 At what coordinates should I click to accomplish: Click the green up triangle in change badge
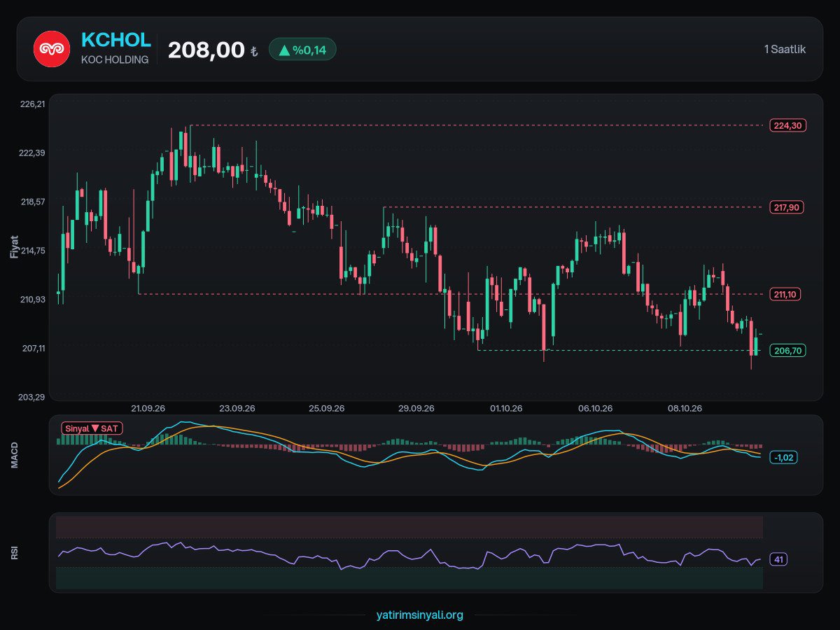[284, 50]
